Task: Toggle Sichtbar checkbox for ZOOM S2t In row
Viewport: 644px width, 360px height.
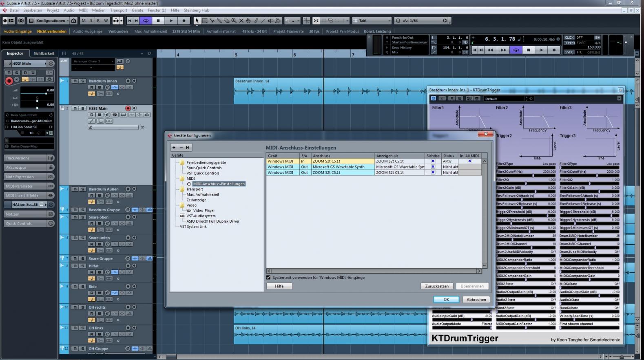Action: pyautogui.click(x=433, y=161)
